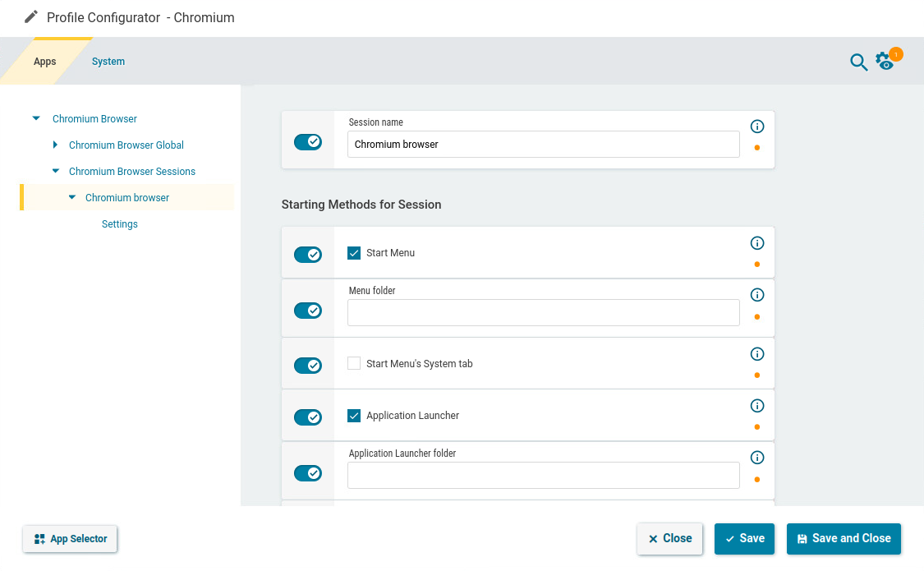924x571 pixels.
Task: Show info for Application Launcher folder
Action: coord(757,458)
